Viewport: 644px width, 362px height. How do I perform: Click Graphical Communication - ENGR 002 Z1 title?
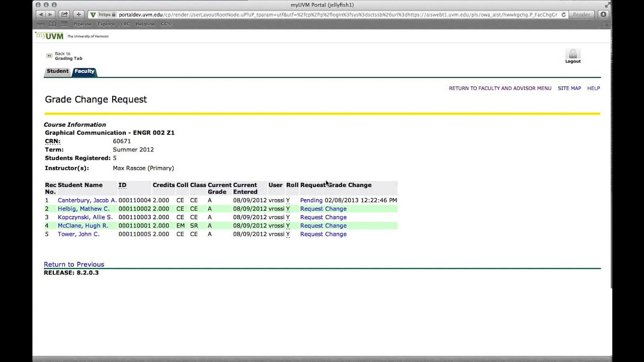(110, 133)
